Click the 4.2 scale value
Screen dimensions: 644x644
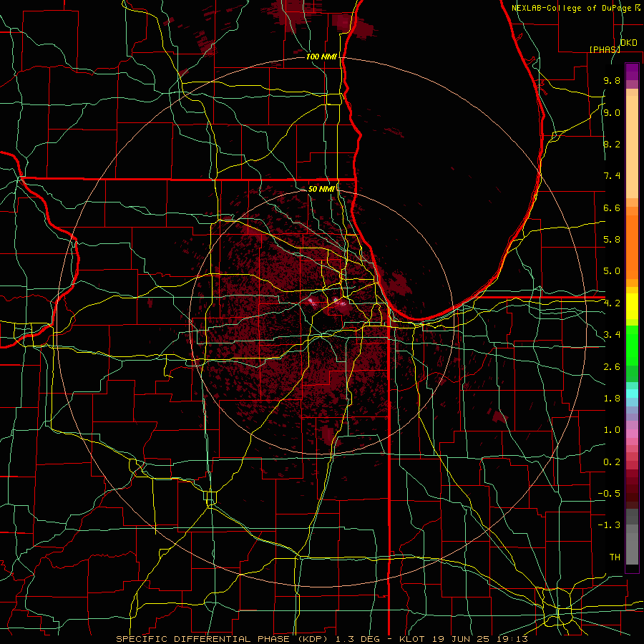[x=612, y=303]
